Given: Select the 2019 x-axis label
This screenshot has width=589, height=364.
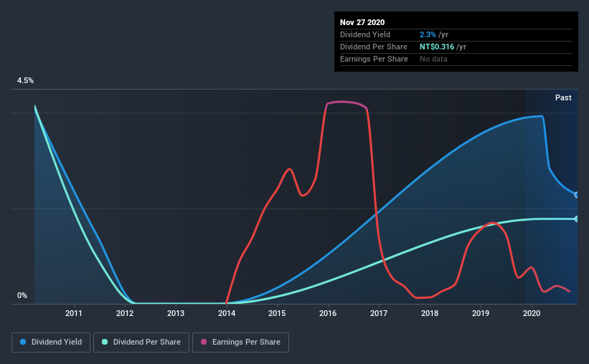Looking at the screenshot, I should (481, 313).
